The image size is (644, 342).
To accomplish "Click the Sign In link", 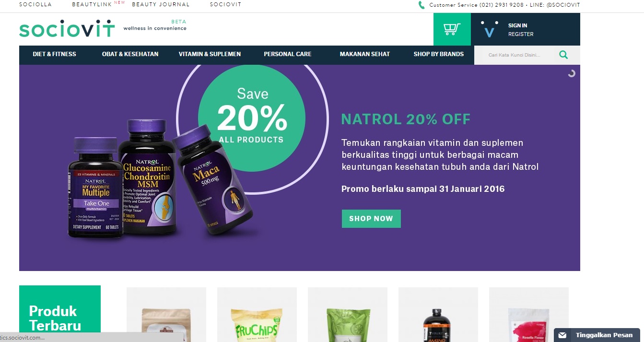I will (517, 25).
